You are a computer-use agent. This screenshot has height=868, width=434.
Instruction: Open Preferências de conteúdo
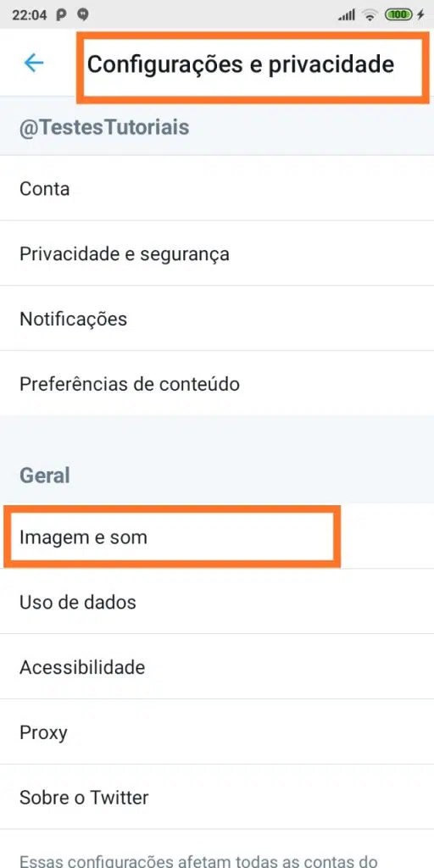click(217, 384)
